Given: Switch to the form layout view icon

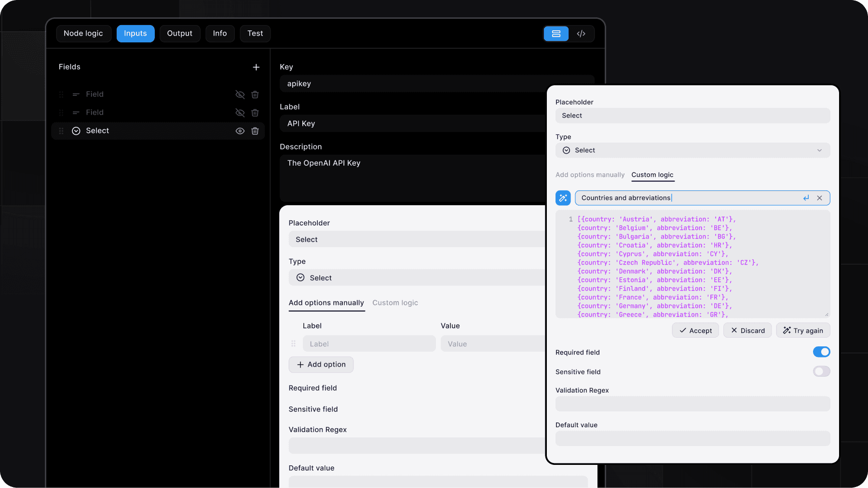Looking at the screenshot, I should [x=556, y=34].
